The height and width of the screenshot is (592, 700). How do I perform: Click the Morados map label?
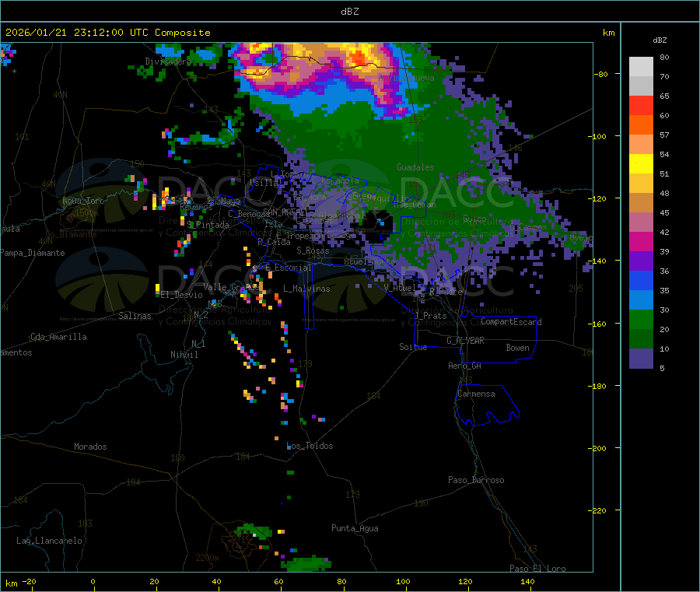point(90,447)
